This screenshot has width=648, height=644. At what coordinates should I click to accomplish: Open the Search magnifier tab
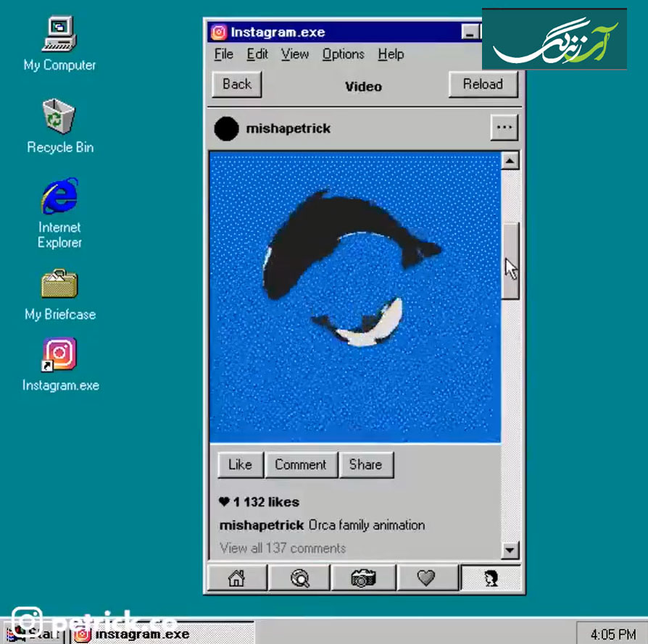point(299,578)
